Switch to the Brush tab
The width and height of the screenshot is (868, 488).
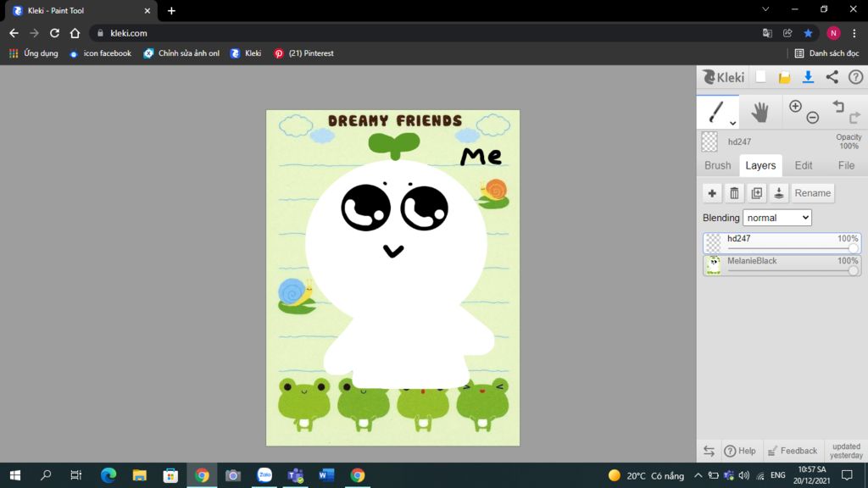(x=717, y=165)
